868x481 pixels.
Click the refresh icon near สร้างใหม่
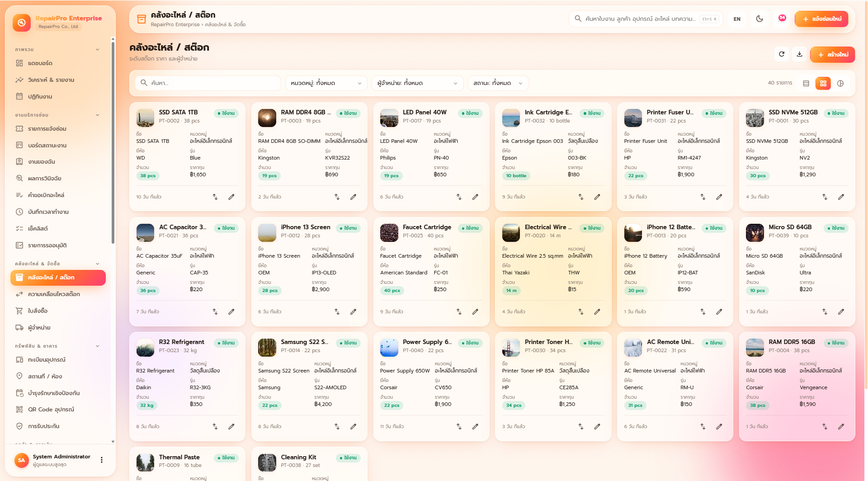coord(782,54)
